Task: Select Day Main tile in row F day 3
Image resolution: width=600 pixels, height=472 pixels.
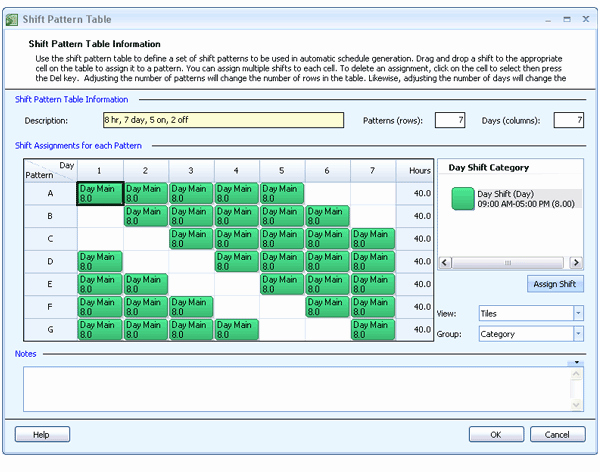Action: tap(191, 307)
